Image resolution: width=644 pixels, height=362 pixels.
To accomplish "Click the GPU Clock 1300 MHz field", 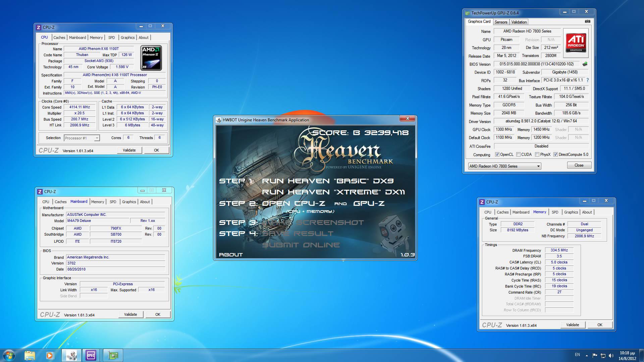I will click(504, 129).
